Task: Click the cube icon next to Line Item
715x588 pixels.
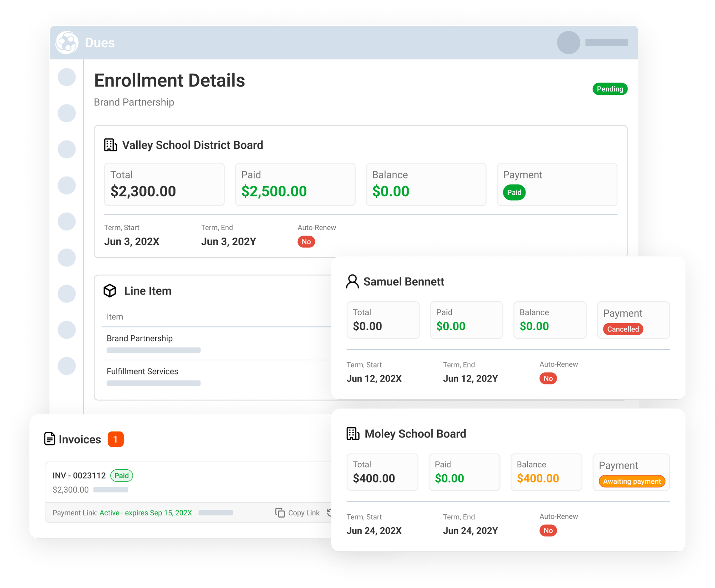Action: [110, 291]
